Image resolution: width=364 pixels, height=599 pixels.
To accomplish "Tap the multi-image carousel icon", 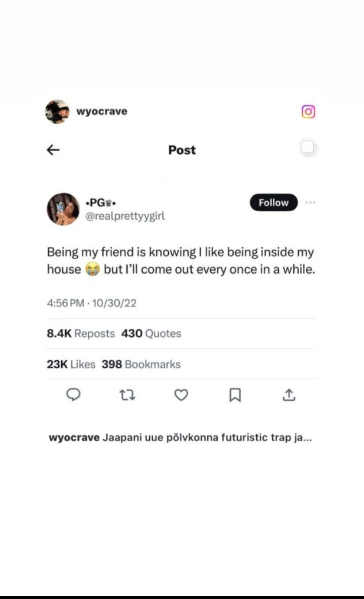I will point(308,148).
